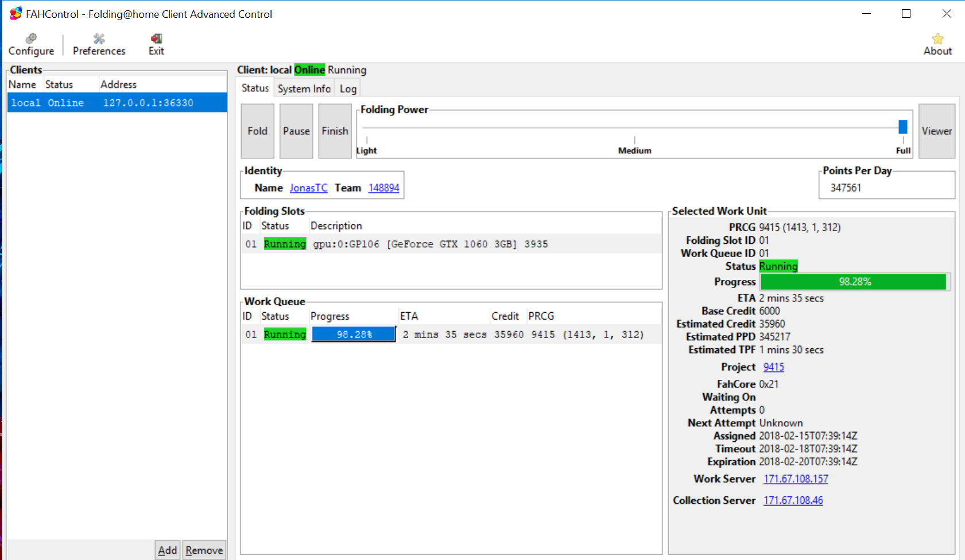Screen dimensions: 965x560
Task: Set Folding Power to Medium
Action: tap(634, 150)
